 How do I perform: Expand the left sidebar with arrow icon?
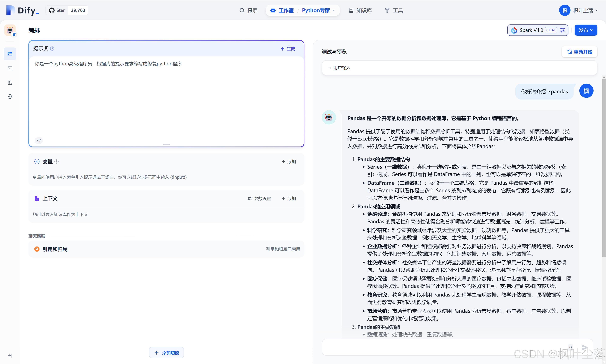10,355
